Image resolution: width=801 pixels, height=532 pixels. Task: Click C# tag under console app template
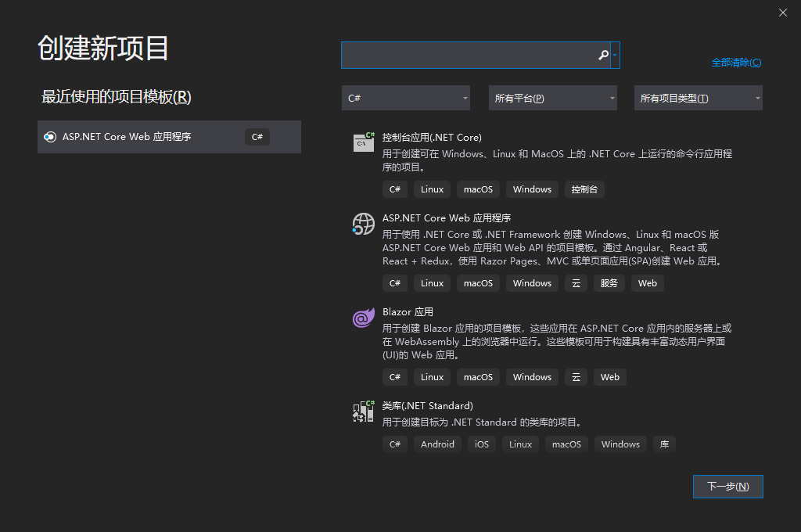pyautogui.click(x=395, y=189)
